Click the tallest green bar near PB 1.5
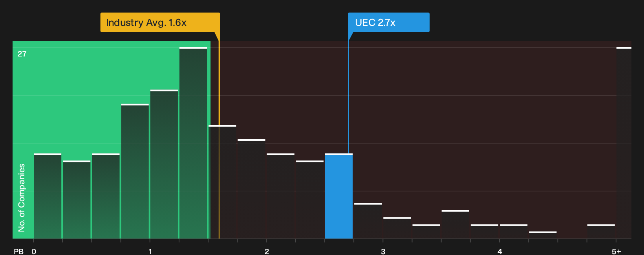The image size is (644, 255). pos(193,143)
